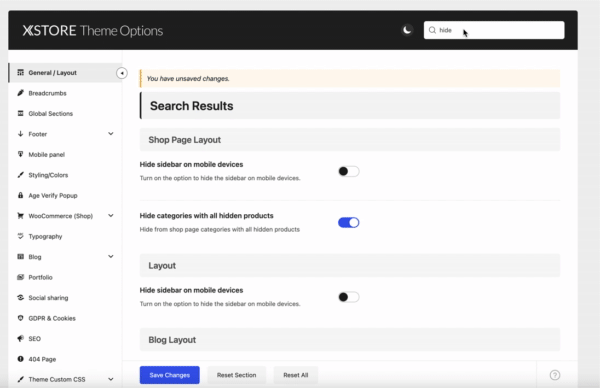
Task: Enable Layout section hide sidebar toggle
Action: pyautogui.click(x=349, y=297)
